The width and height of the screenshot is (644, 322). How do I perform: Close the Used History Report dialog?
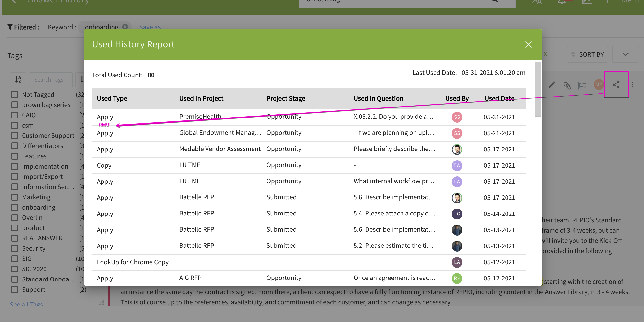(x=528, y=45)
